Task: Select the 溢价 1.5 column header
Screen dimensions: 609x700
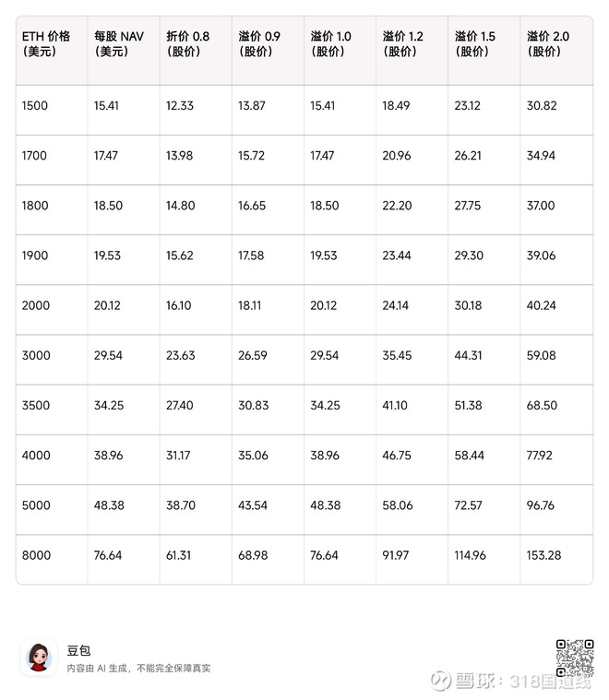Action: (x=475, y=43)
